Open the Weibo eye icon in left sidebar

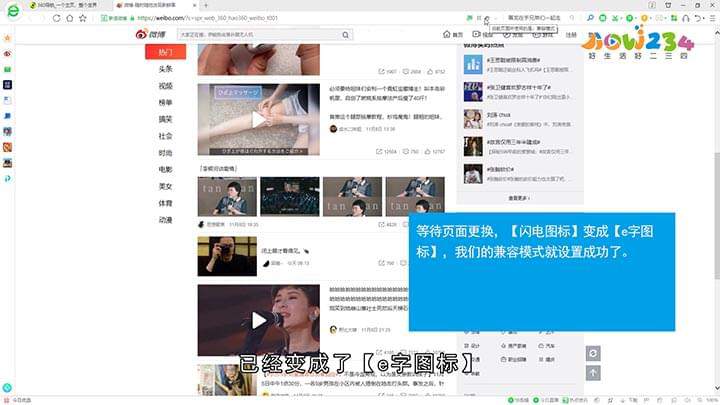click(7, 54)
